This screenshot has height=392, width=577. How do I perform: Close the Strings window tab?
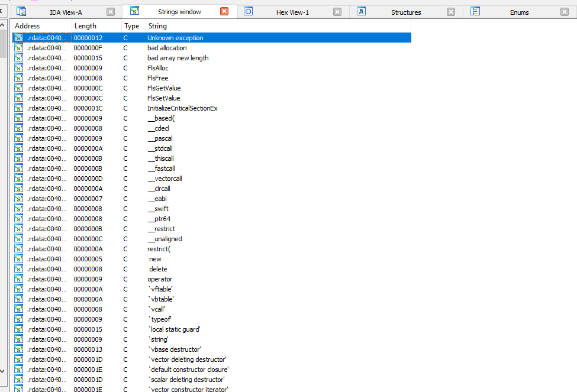point(224,12)
